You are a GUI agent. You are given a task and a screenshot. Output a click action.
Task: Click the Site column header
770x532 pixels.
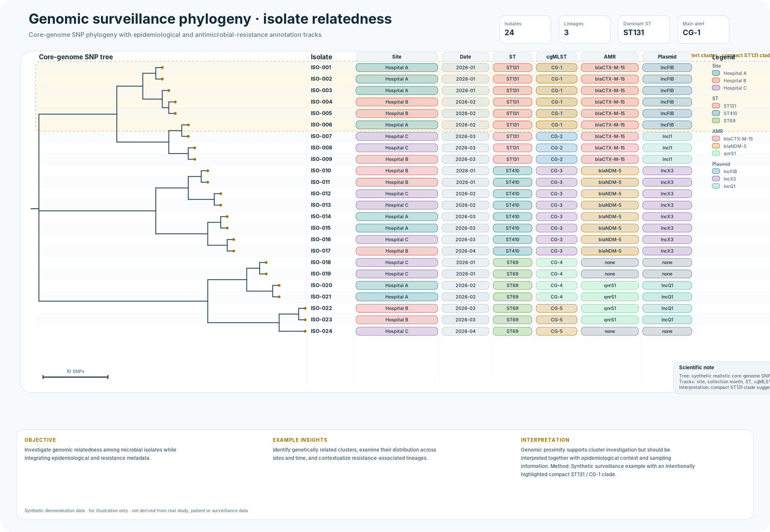397,56
